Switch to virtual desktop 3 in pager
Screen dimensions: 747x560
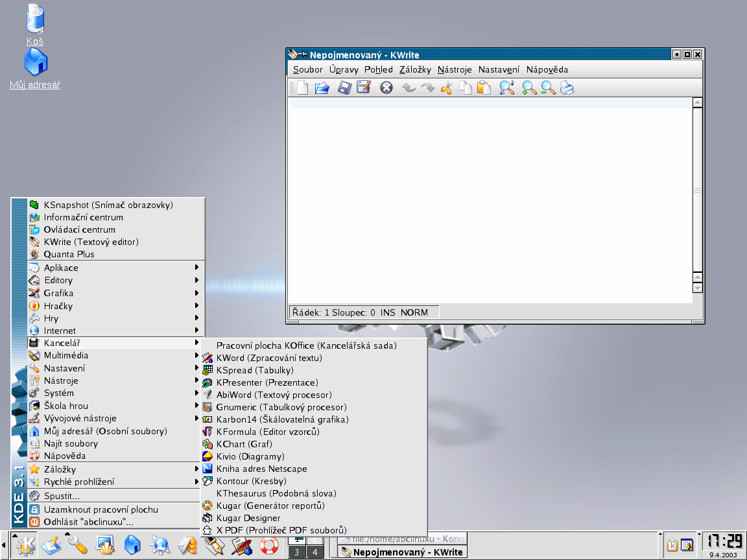[297, 552]
